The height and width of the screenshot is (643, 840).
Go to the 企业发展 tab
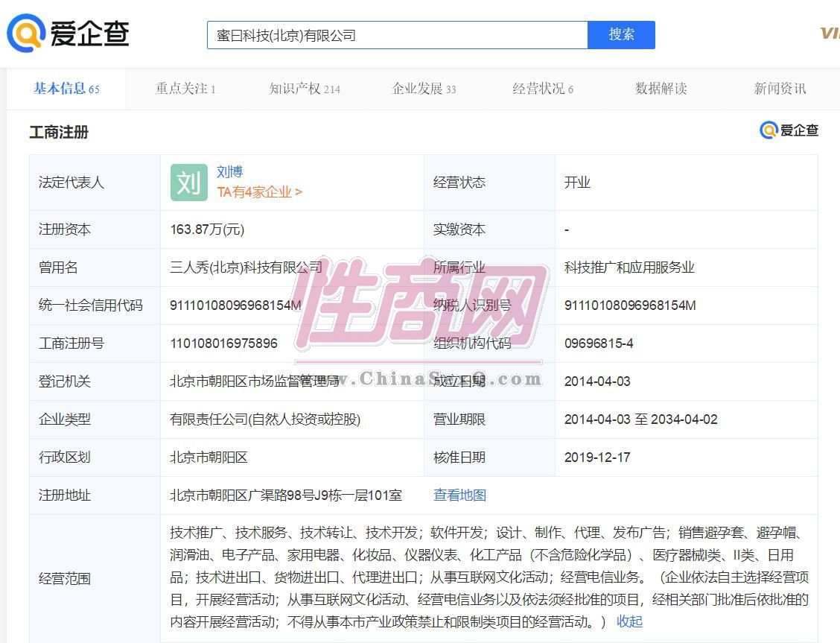tap(424, 89)
